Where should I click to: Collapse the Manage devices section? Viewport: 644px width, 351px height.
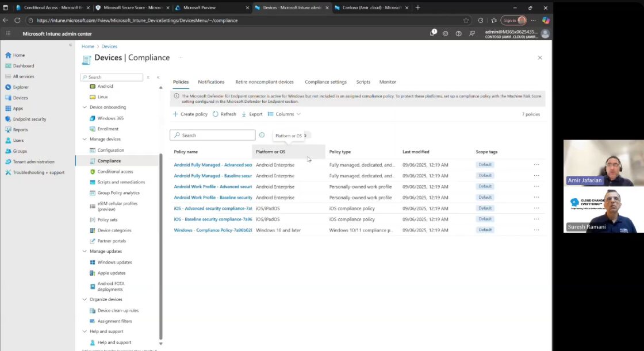point(85,139)
